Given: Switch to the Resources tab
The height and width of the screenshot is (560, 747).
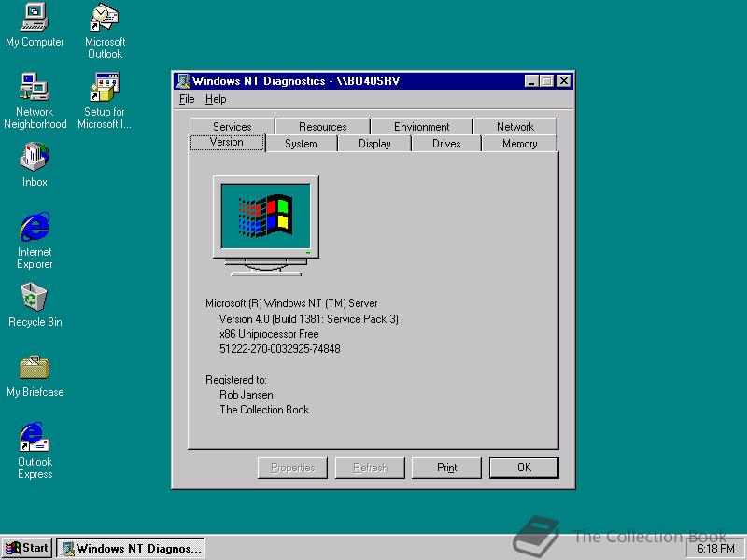Looking at the screenshot, I should pos(322,127).
